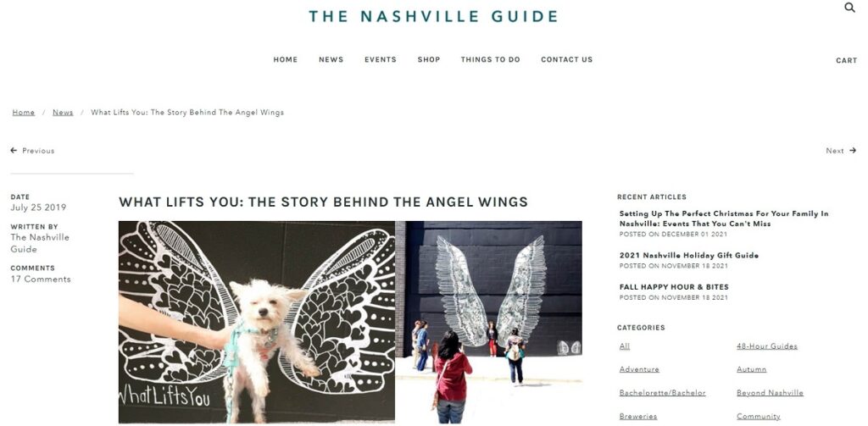
Task: Select the Bachelorette/Bachelor category
Action: [x=662, y=393]
